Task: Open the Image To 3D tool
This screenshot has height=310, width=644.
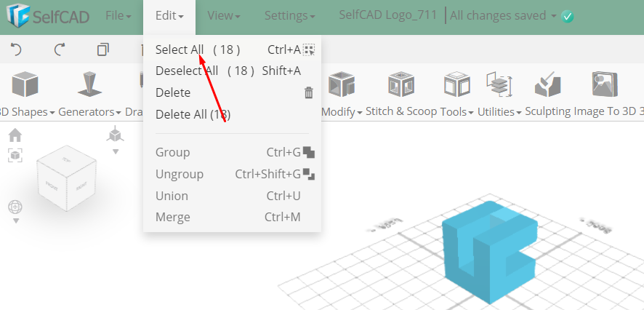Action: (x=605, y=85)
